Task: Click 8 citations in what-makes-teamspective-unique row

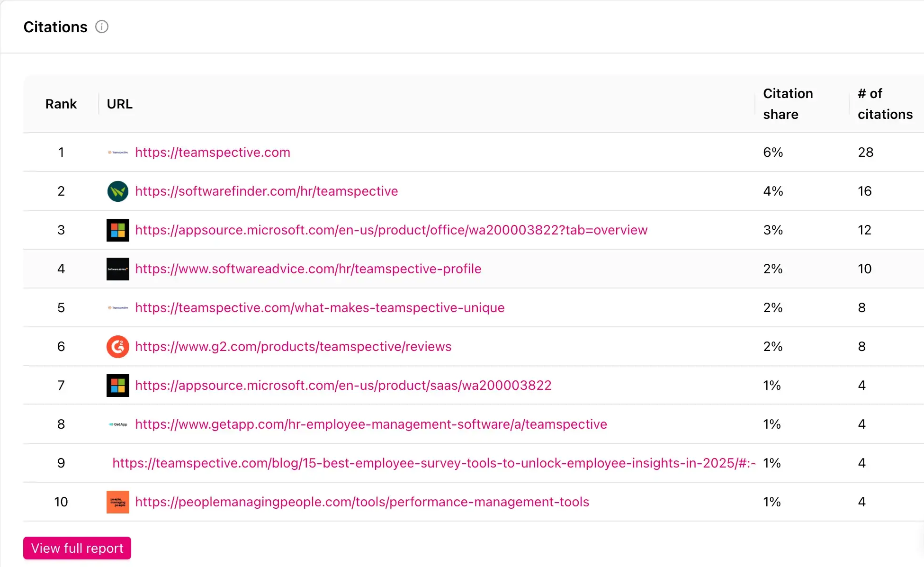Action: point(862,308)
